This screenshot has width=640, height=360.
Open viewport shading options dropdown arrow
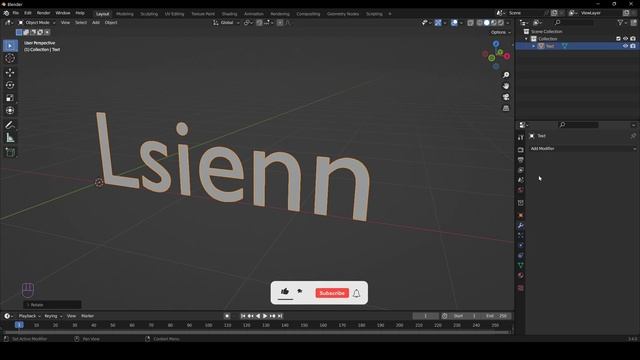[x=508, y=23]
